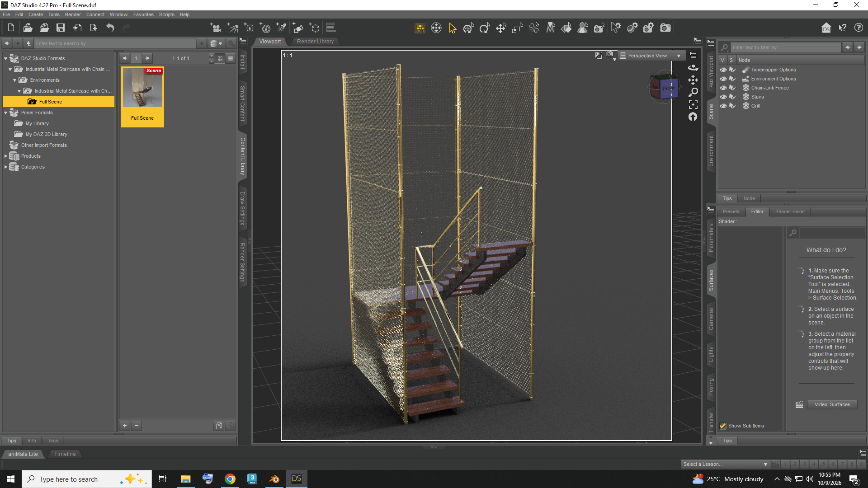Viewport: 868px width, 488px height.
Task: Toggle visibility eye for Stairs node
Action: 723,97
